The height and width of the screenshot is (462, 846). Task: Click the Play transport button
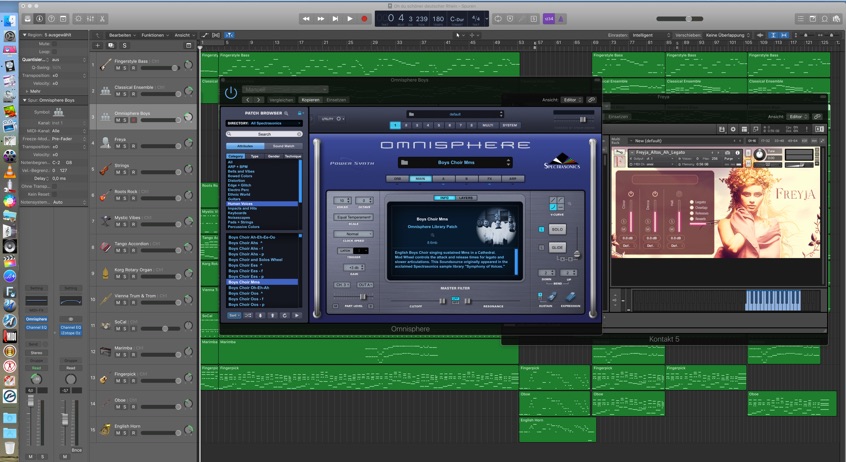[x=350, y=18]
